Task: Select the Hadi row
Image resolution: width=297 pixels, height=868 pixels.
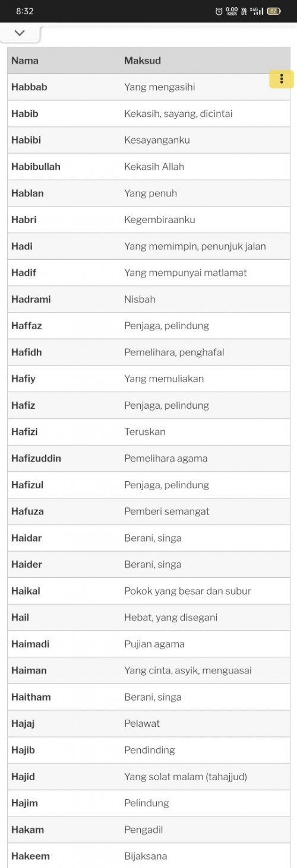Action: [149, 246]
